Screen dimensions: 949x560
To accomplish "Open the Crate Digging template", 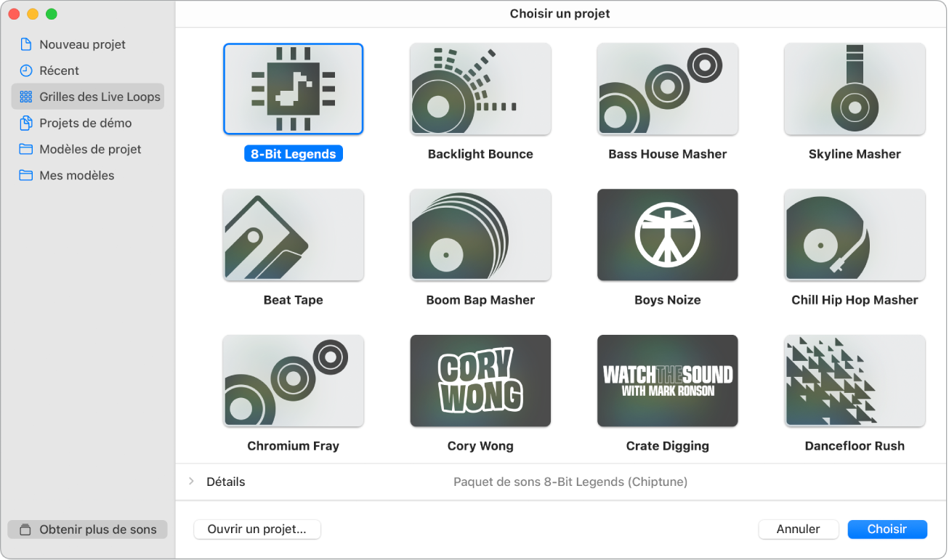I will (x=667, y=380).
